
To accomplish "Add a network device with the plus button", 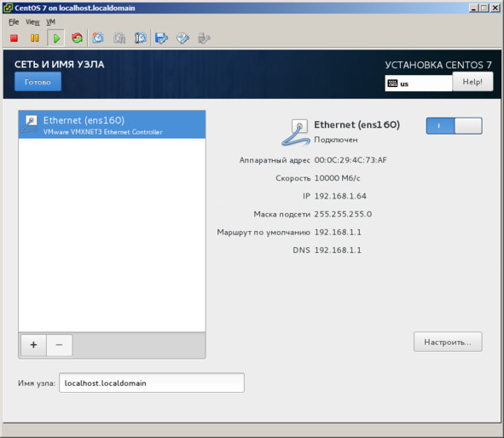I will tap(33, 345).
